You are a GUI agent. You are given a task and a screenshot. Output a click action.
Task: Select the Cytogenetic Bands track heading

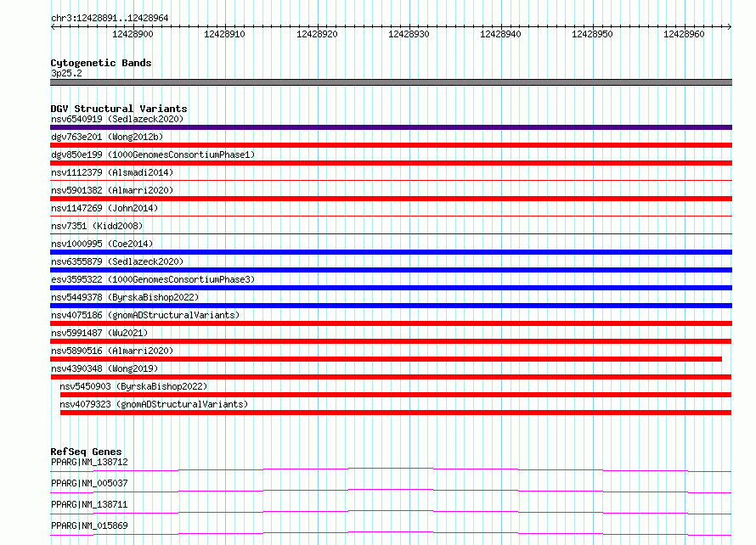point(101,63)
